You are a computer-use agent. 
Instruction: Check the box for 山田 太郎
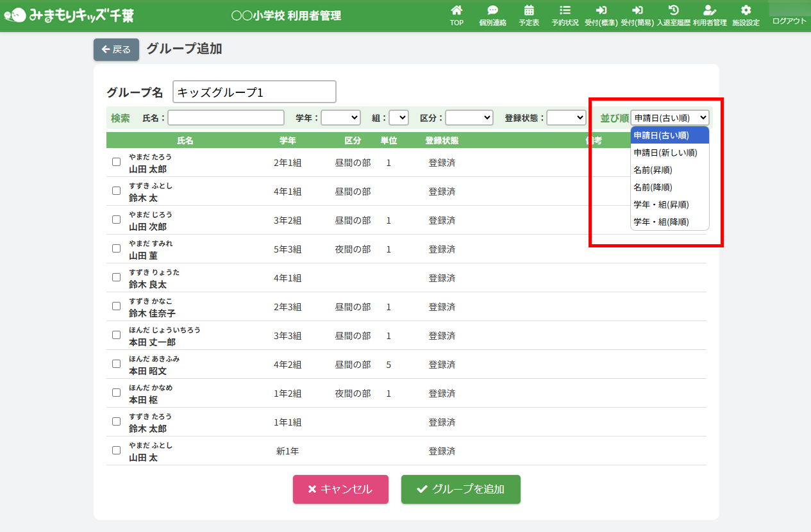pyautogui.click(x=116, y=162)
